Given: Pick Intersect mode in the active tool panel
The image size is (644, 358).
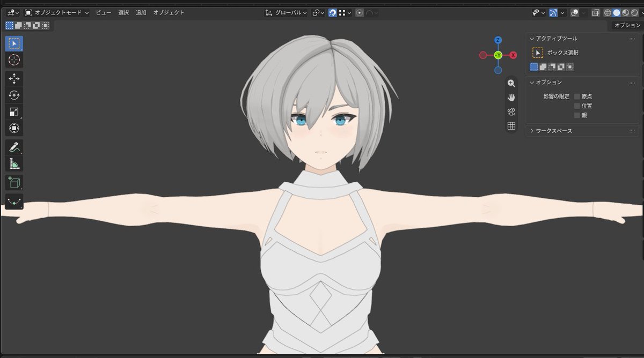Looking at the screenshot, I should 570,67.
